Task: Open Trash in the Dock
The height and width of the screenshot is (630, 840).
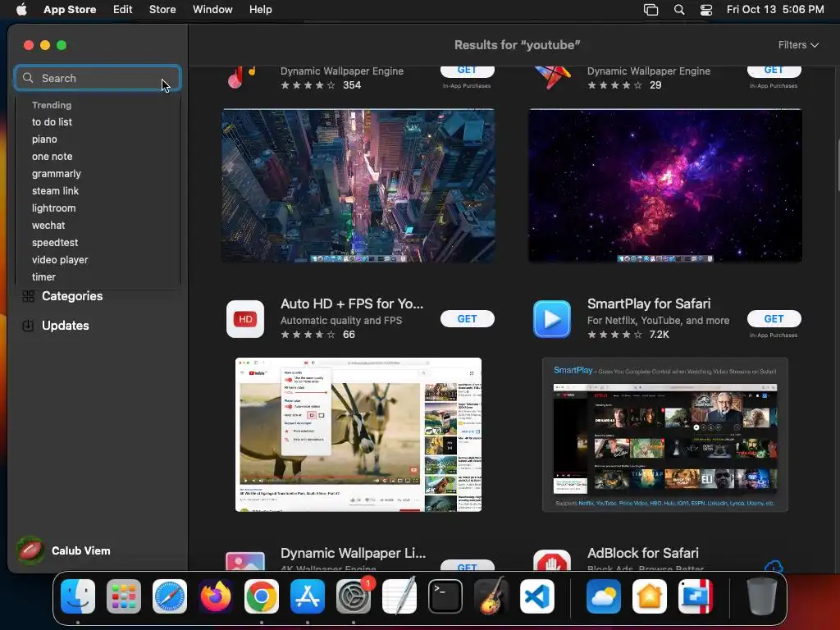Action: [762, 596]
